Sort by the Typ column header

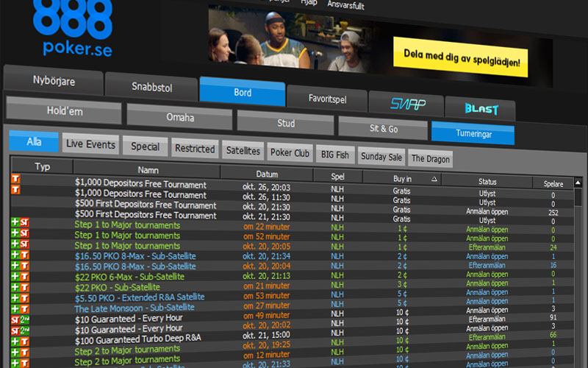(42, 167)
